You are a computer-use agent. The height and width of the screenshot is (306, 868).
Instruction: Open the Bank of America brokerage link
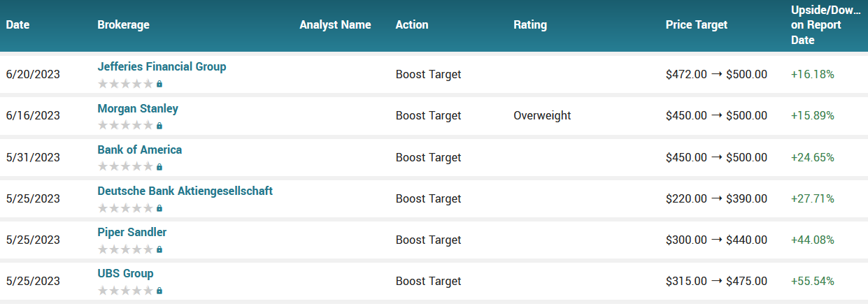139,150
